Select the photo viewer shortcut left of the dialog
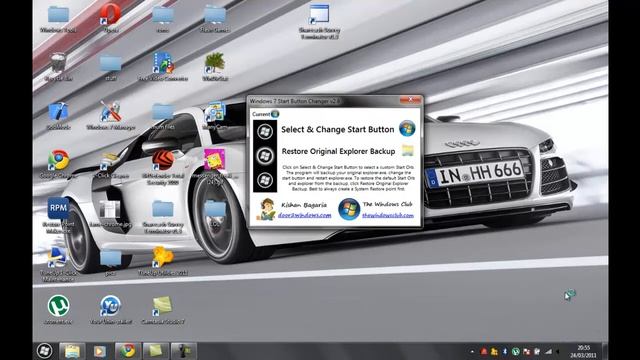 [215, 116]
